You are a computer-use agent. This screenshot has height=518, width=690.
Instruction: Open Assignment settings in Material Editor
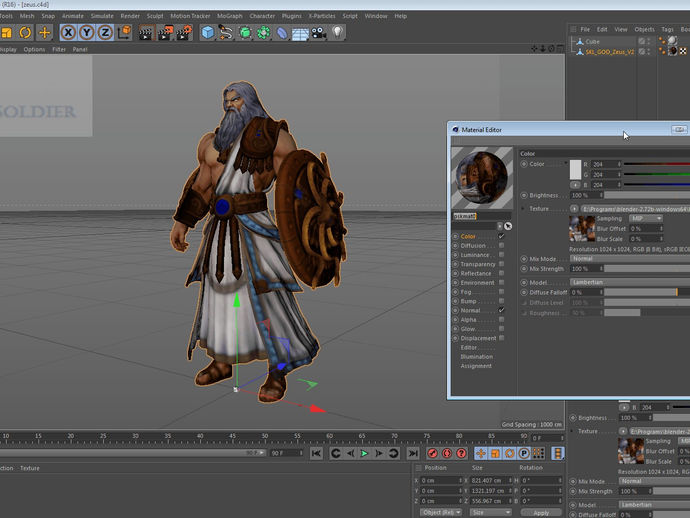point(476,366)
